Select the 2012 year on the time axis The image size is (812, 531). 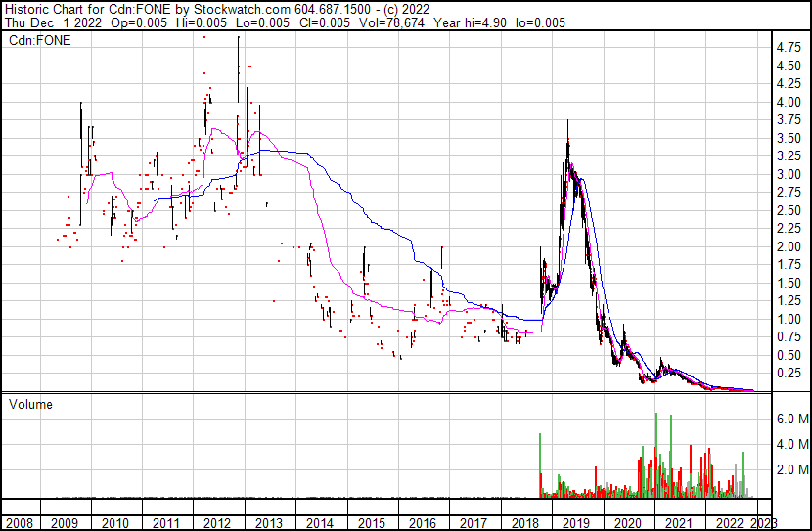pyautogui.click(x=218, y=523)
